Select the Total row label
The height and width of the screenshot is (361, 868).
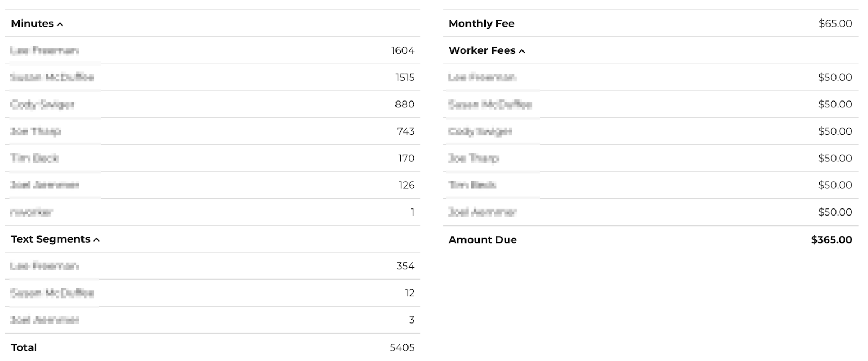[24, 347]
